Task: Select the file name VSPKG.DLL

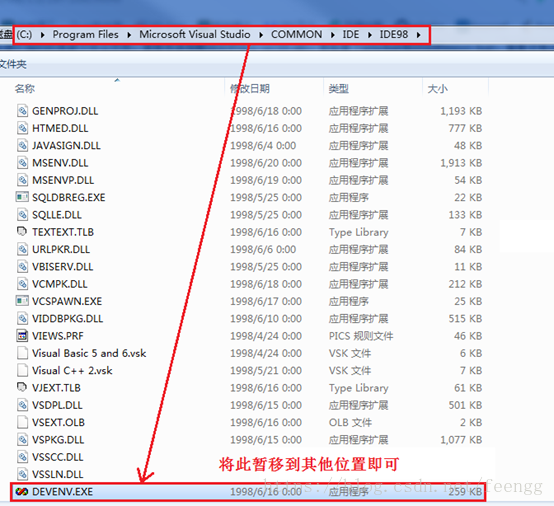Action: point(58,440)
